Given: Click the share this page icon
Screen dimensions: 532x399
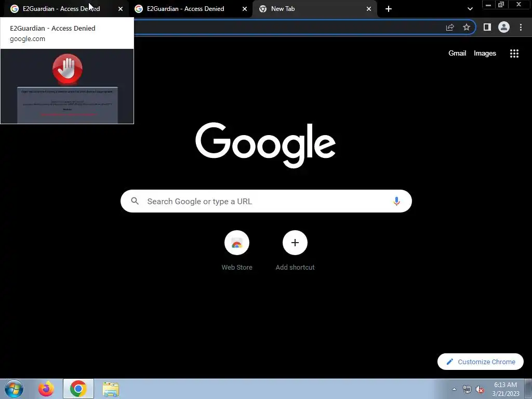Looking at the screenshot, I should [x=450, y=28].
